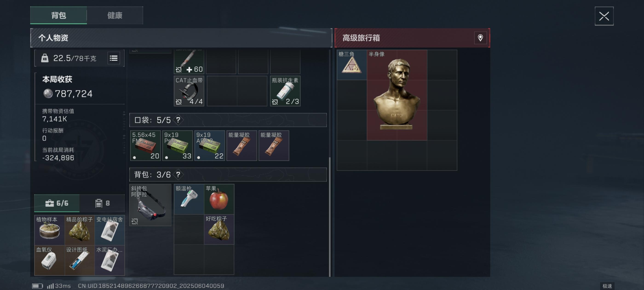
Task: Pick the red 苹果 apple item
Action: pos(219,199)
